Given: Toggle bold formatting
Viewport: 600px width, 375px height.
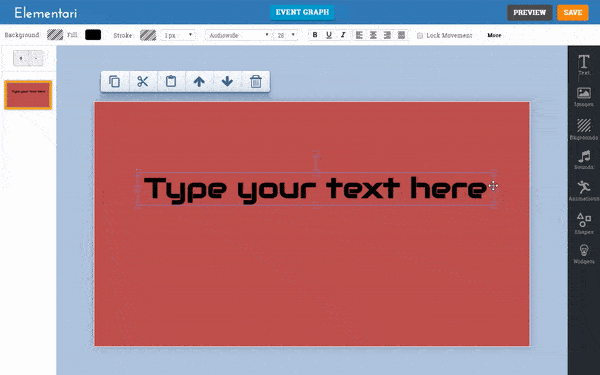Looking at the screenshot, I should tap(315, 35).
